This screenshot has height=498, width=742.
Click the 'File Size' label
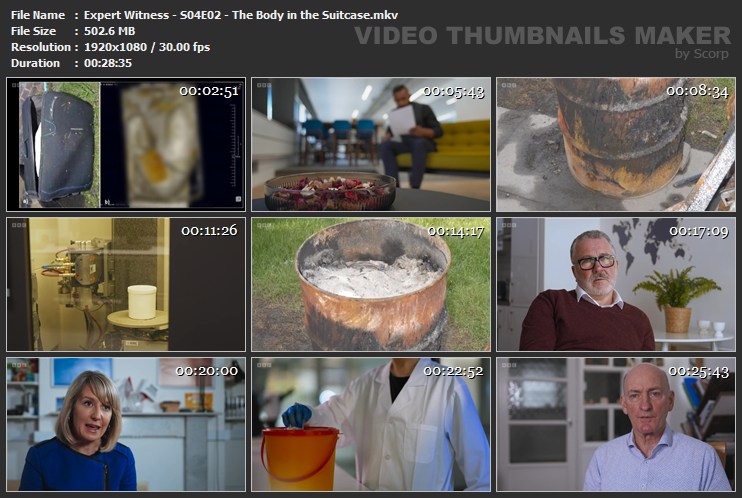33,31
